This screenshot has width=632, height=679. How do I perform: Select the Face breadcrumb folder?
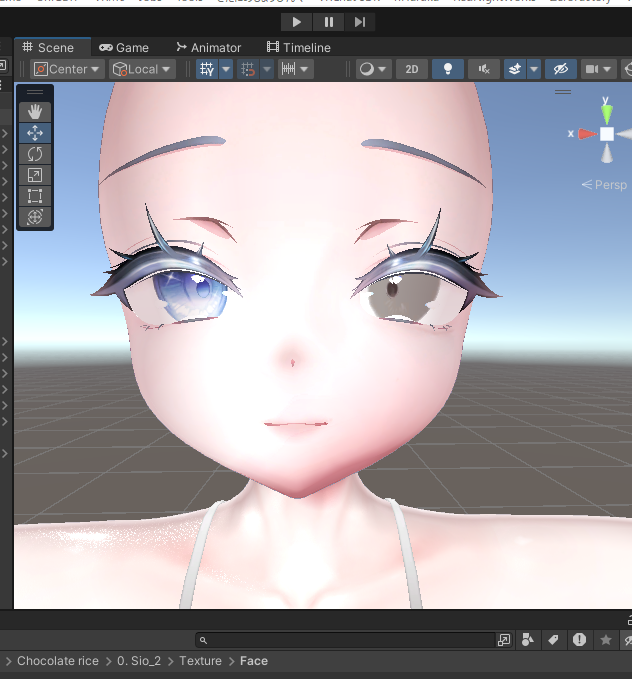(x=254, y=661)
